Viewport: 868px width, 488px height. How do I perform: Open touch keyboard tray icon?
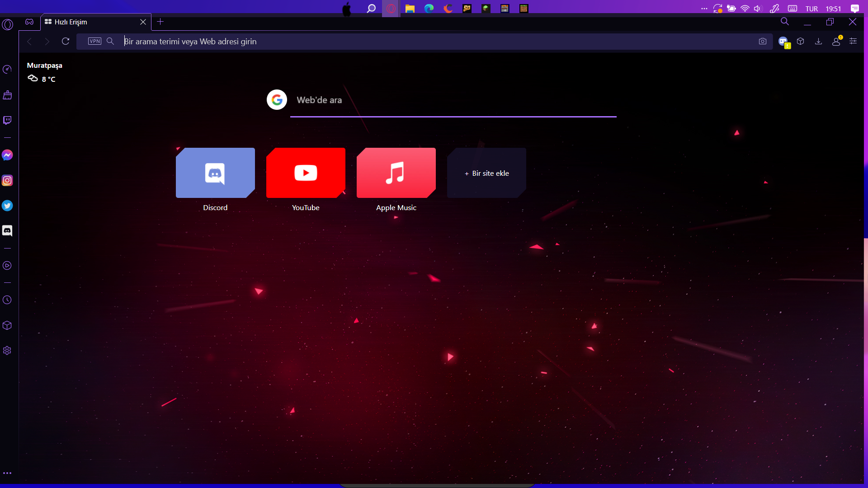(793, 9)
